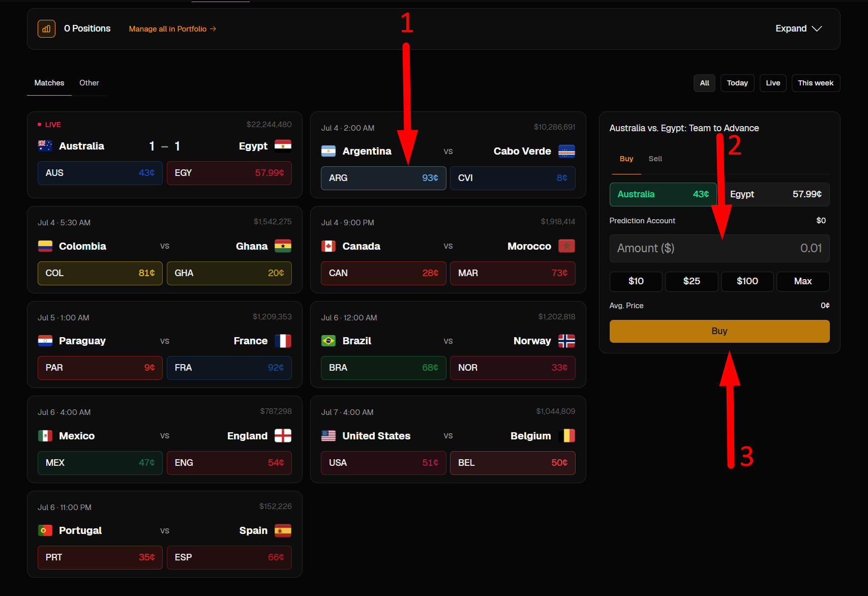Filter matches by This week
868x596 pixels.
(816, 83)
